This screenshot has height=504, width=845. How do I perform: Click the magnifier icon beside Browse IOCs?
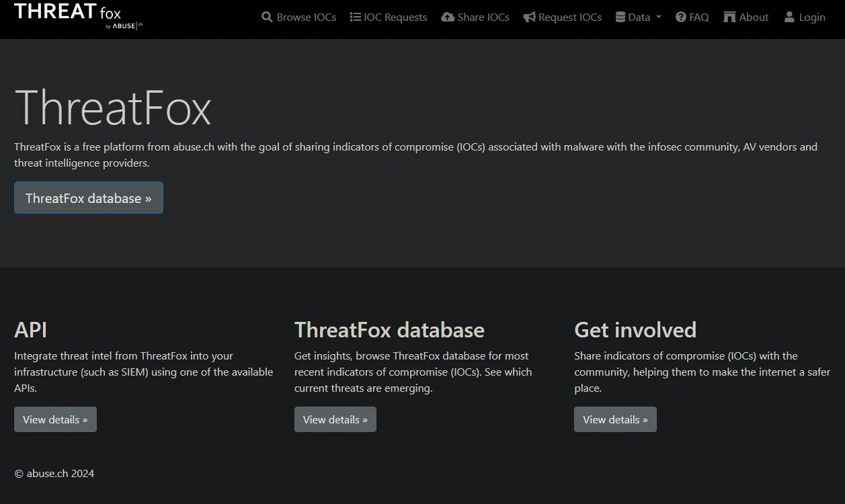tap(267, 17)
